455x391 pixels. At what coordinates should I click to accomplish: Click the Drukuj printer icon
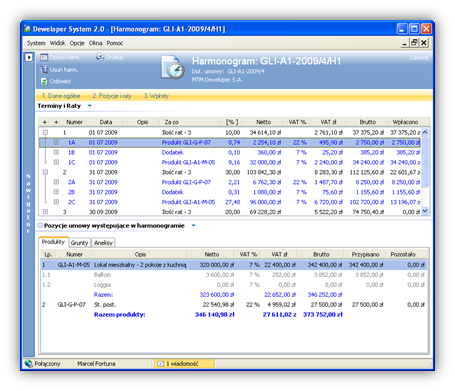click(100, 57)
